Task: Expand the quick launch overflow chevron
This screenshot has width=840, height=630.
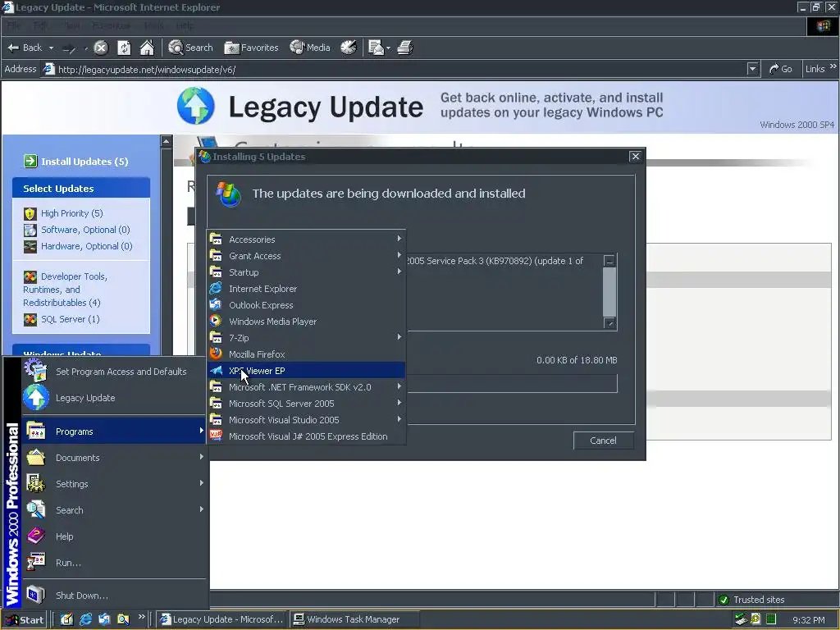Action: (x=141, y=617)
